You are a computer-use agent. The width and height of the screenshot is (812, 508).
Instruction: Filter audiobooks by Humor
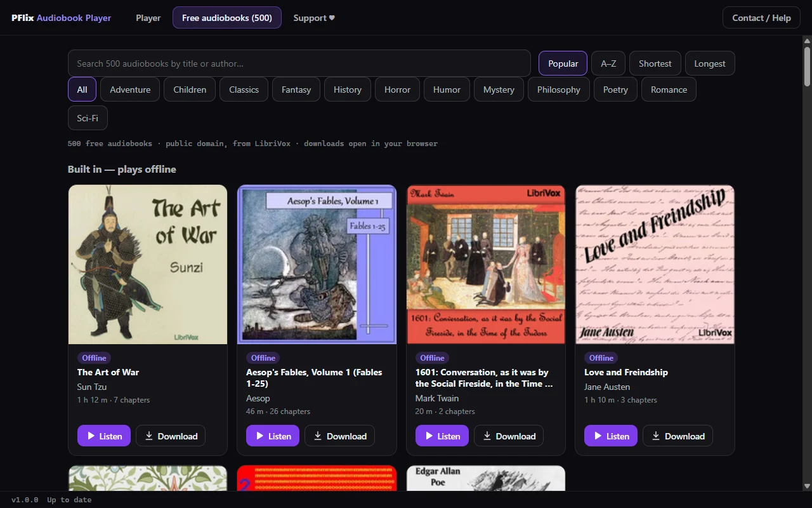coord(447,90)
